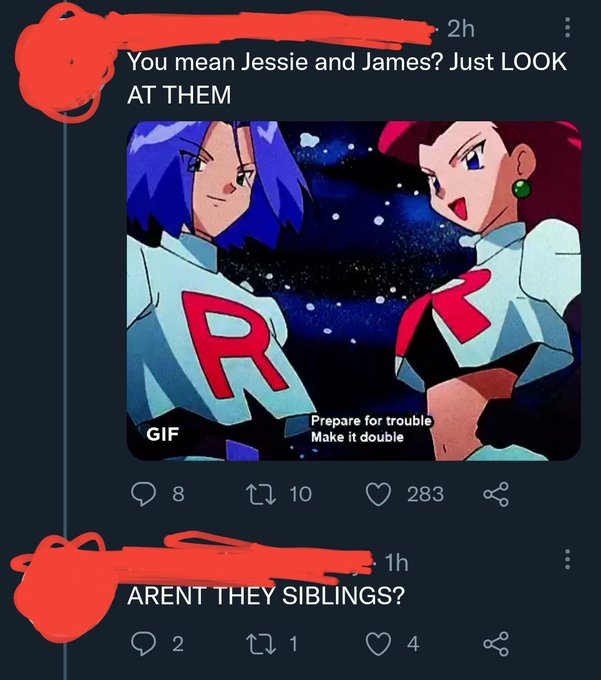The image size is (601, 680).
Task: Click redacted username of first tweet
Action: click(x=278, y=28)
